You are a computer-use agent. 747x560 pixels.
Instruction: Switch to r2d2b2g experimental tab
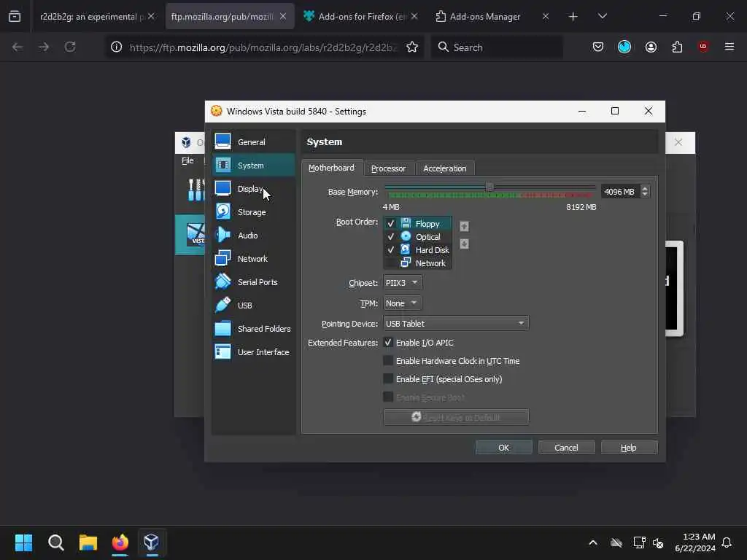pos(91,16)
